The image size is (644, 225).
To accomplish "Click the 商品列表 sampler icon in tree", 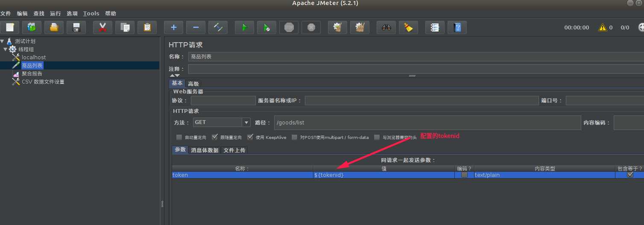I will (16, 65).
